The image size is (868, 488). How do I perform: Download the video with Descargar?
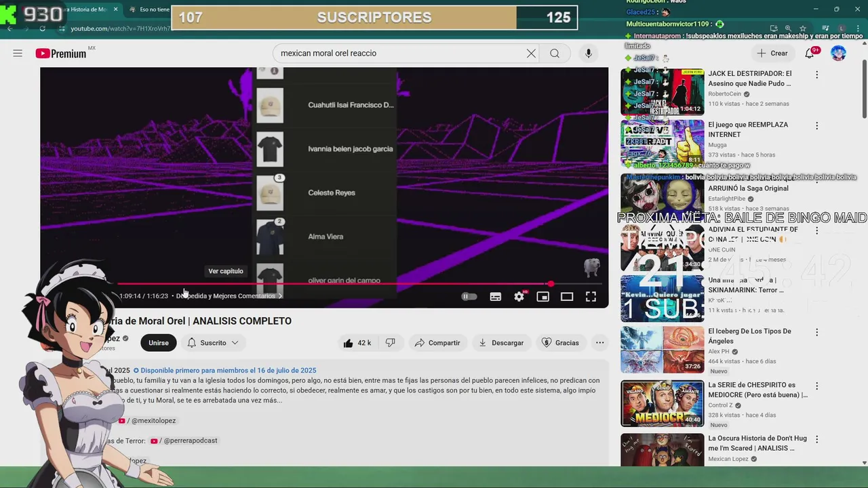coord(501,343)
